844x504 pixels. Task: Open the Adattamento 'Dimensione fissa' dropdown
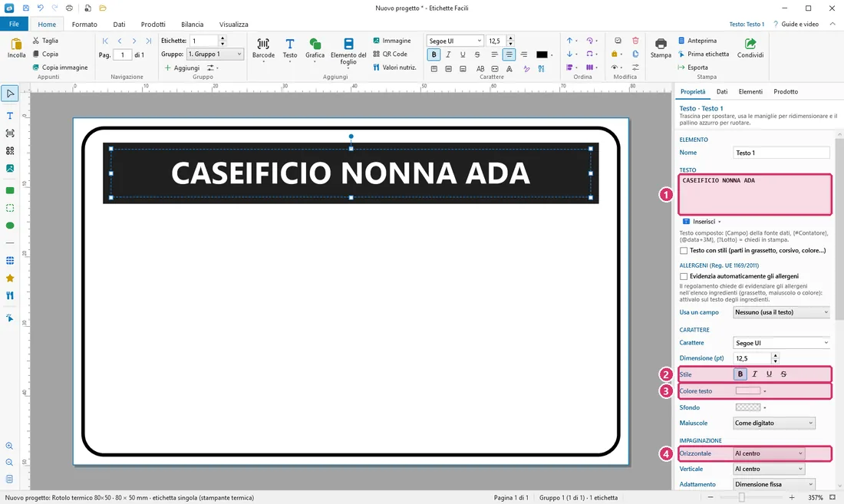[x=774, y=484]
